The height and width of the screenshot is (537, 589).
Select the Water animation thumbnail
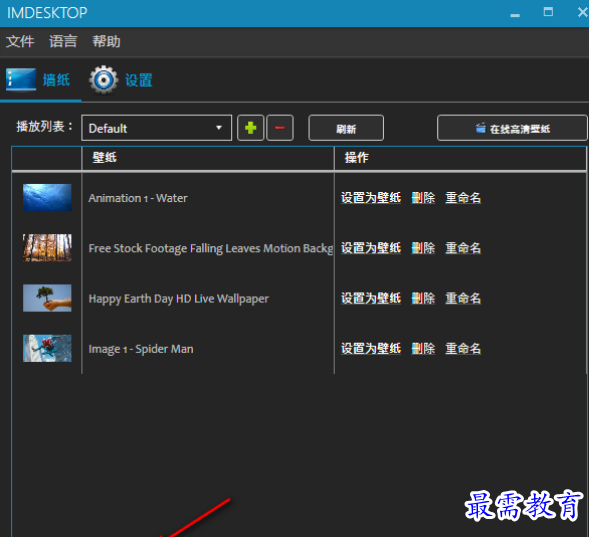[47, 198]
